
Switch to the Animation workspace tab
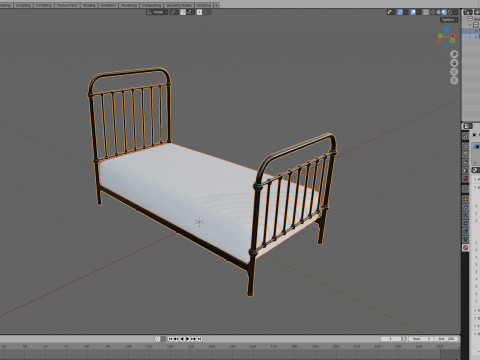(108, 5)
